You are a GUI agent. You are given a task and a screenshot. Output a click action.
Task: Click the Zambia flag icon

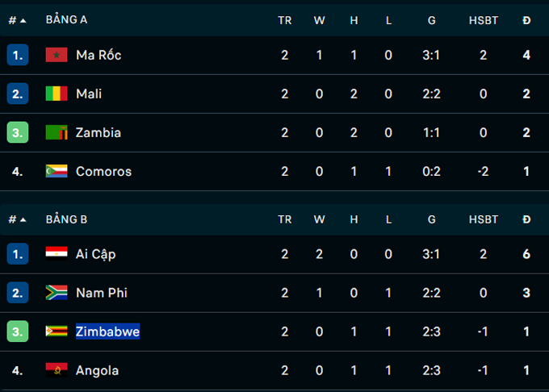coord(57,132)
